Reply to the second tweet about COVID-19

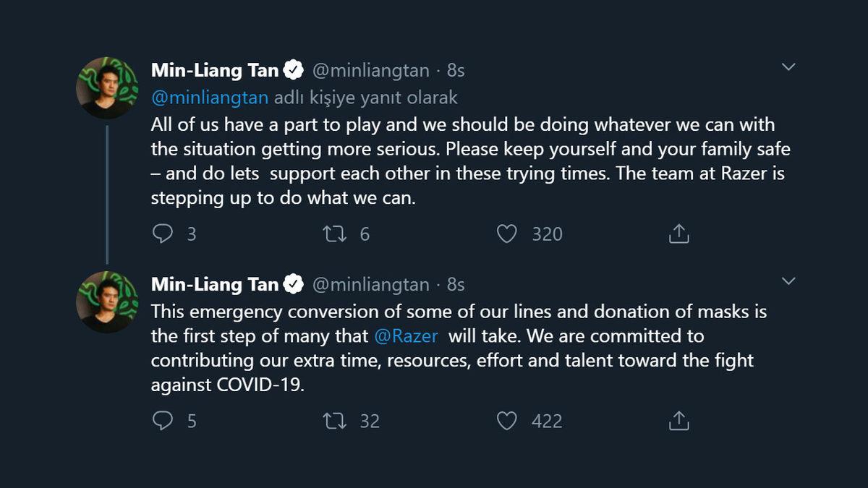[x=163, y=421]
